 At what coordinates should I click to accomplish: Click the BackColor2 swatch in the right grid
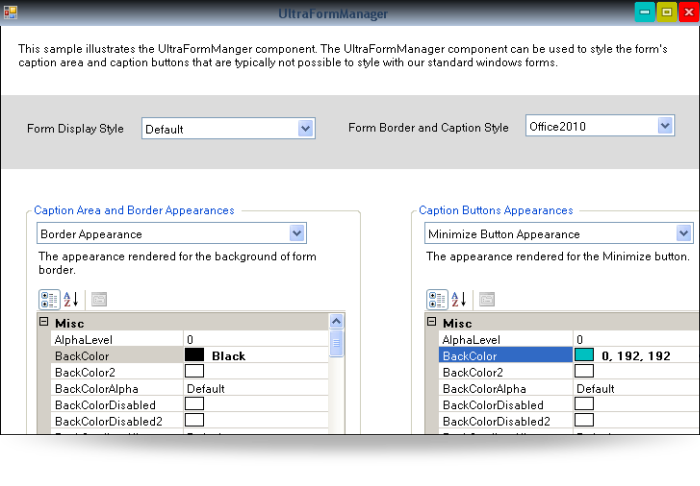pos(584,371)
